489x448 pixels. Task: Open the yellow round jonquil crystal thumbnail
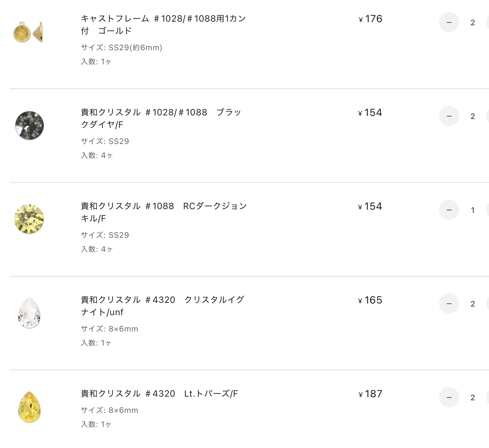pyautogui.click(x=29, y=219)
